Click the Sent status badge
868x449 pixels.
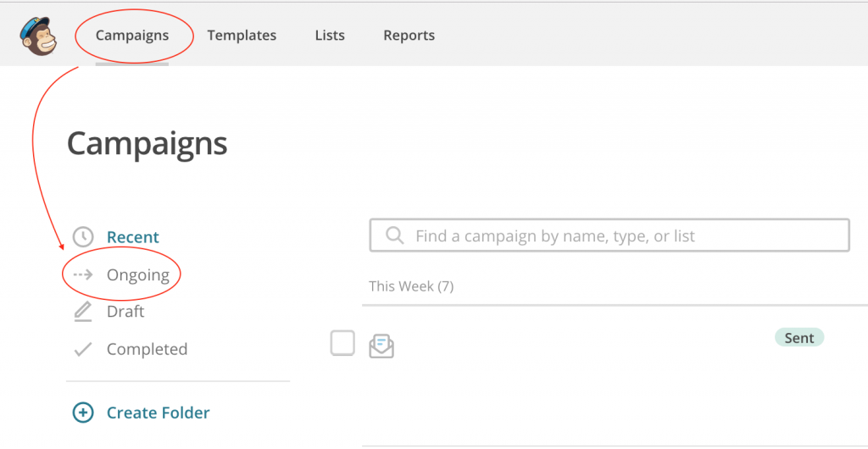pos(799,338)
